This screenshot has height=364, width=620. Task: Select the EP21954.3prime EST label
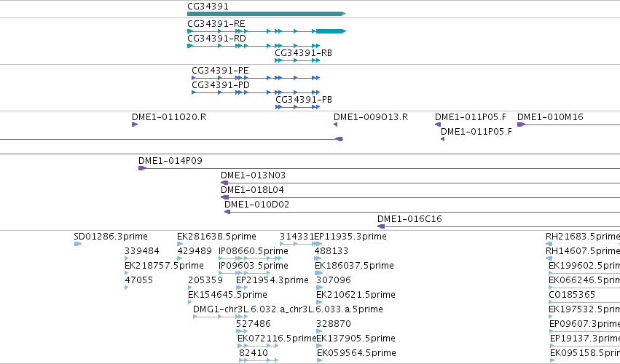point(272,280)
